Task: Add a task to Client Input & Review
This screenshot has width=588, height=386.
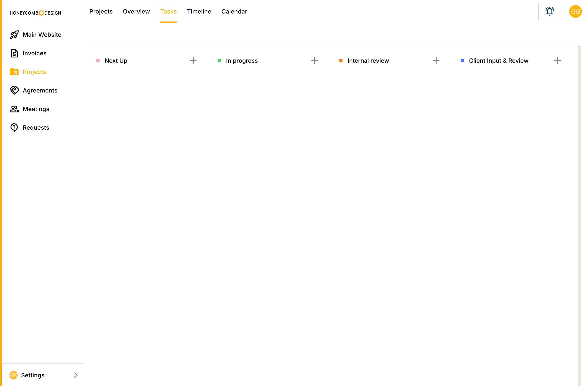Action: pos(557,61)
